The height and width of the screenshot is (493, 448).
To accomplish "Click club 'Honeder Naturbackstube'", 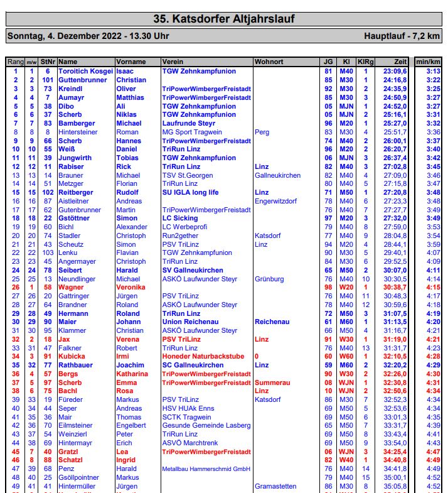I will 203,357.
